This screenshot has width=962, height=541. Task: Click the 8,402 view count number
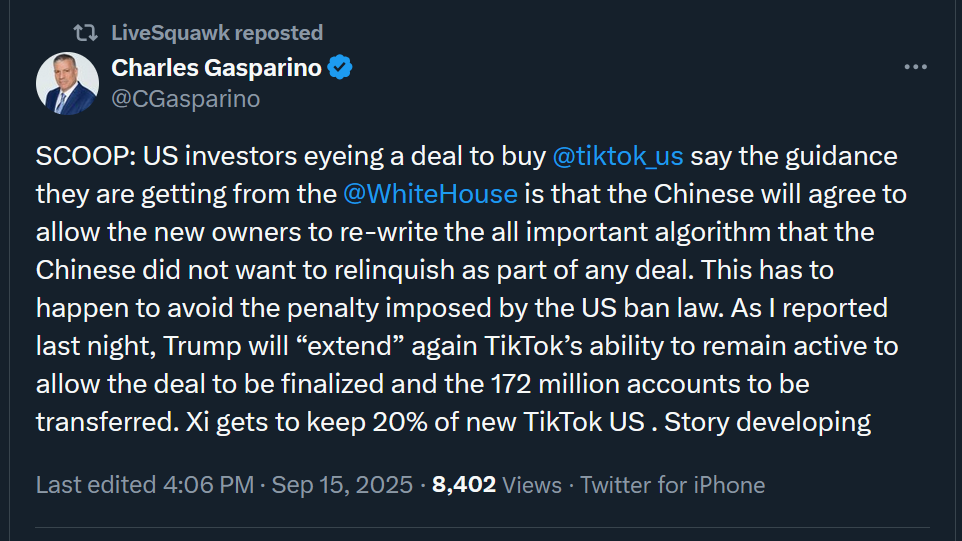point(464,485)
